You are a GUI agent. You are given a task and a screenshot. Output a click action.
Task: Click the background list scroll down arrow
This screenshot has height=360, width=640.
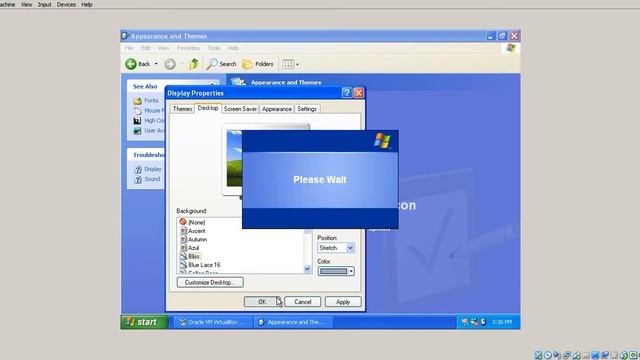307,269
